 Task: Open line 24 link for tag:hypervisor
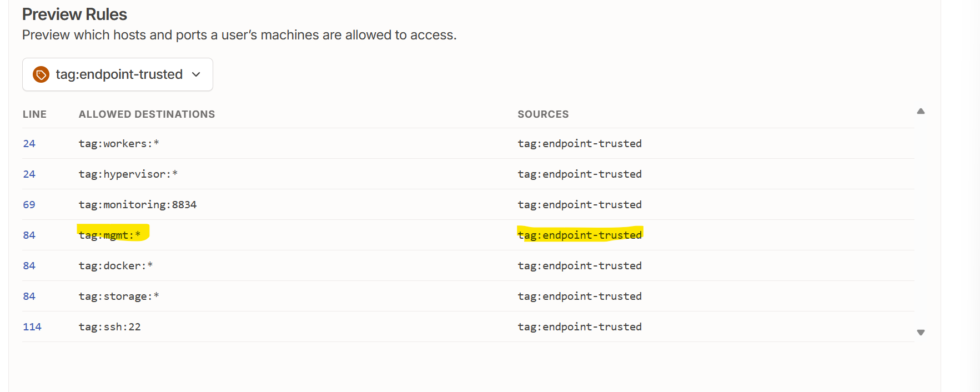(29, 174)
